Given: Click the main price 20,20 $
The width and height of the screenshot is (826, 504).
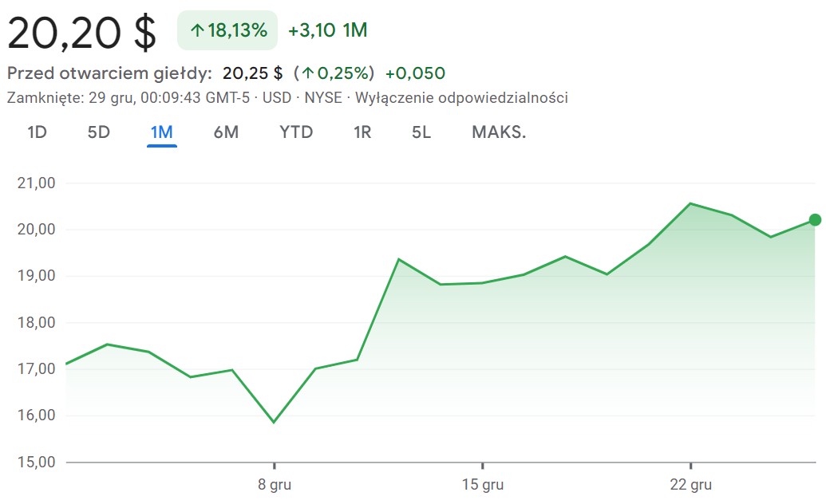Looking at the screenshot, I should pyautogui.click(x=82, y=33).
